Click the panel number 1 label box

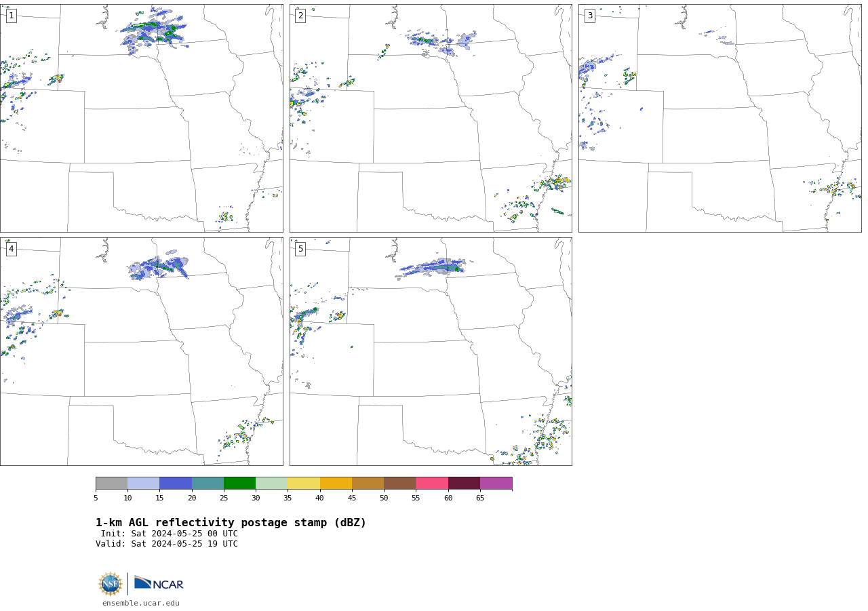(x=11, y=16)
